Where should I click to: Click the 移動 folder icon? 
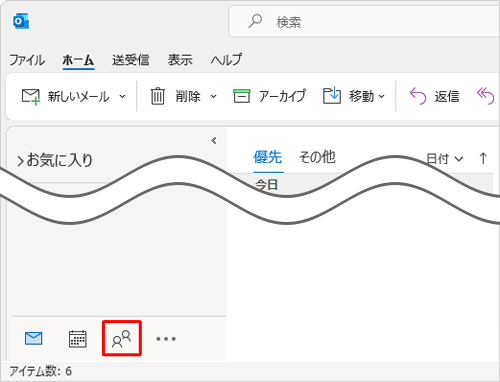click(x=332, y=96)
